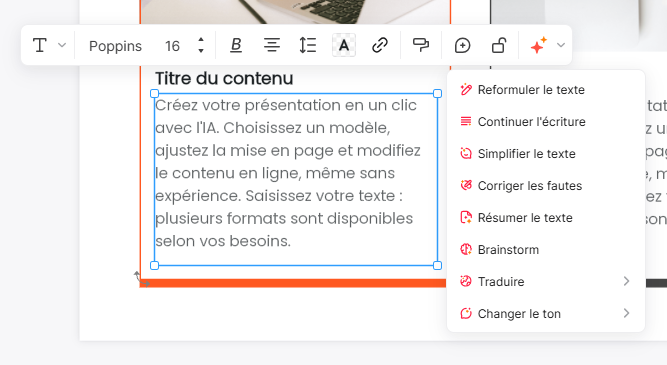
Task: Open the Changer le ton submenu
Action: point(546,314)
